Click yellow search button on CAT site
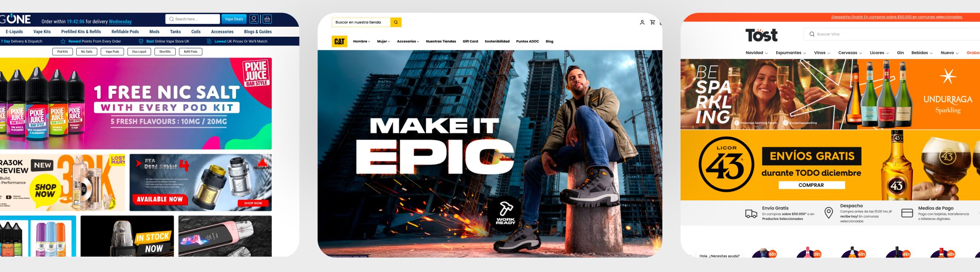The height and width of the screenshot is (272, 980). 396,22
